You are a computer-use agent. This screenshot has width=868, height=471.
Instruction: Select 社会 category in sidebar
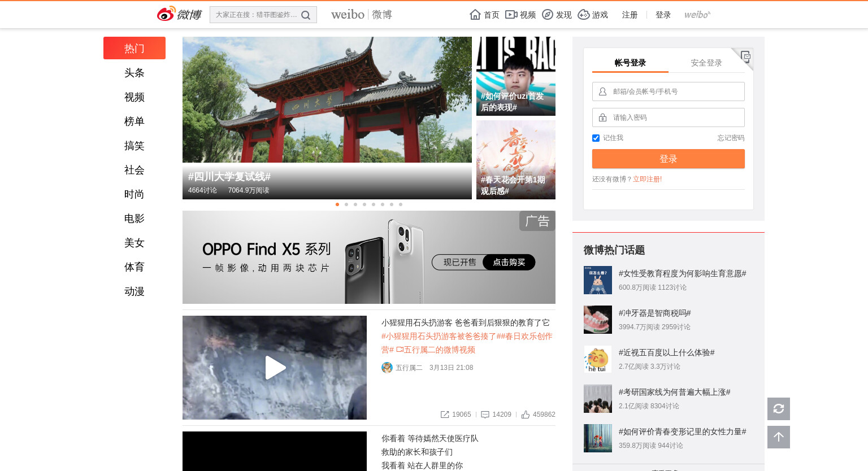(x=134, y=170)
